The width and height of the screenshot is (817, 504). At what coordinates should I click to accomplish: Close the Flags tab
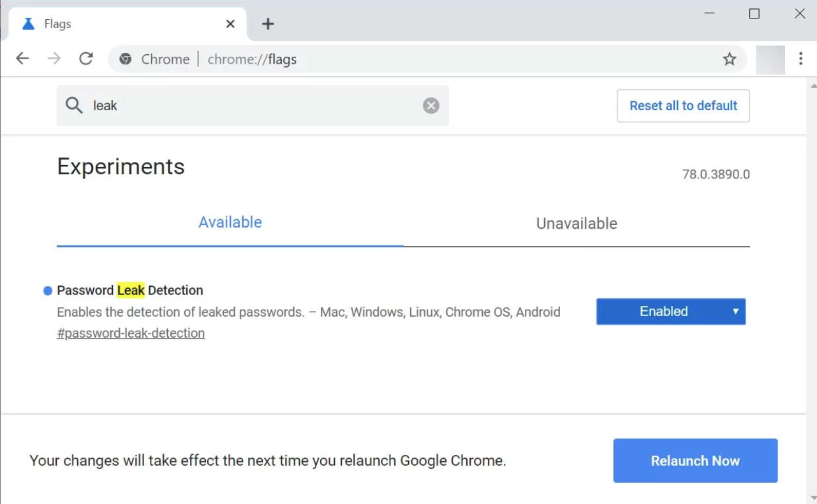[230, 24]
